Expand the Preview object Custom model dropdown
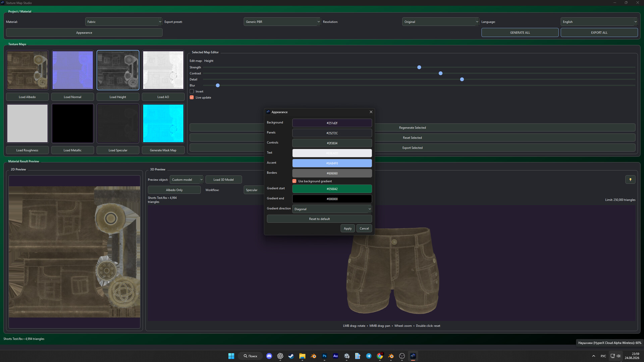 (x=186, y=180)
